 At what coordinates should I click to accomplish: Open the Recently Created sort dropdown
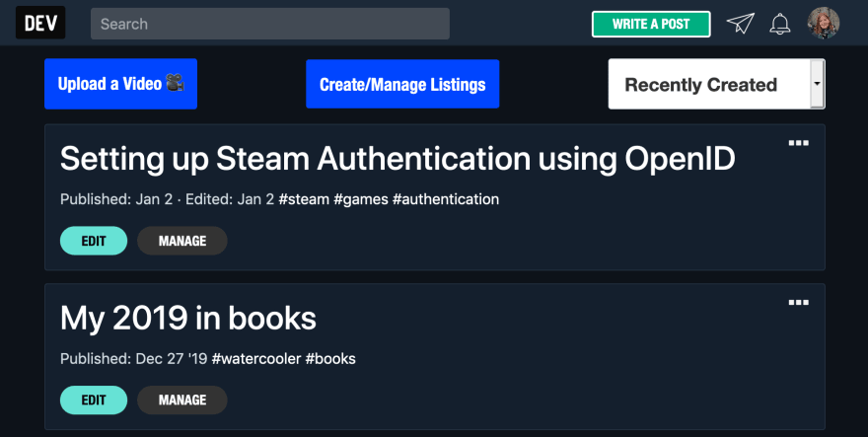[x=716, y=84]
